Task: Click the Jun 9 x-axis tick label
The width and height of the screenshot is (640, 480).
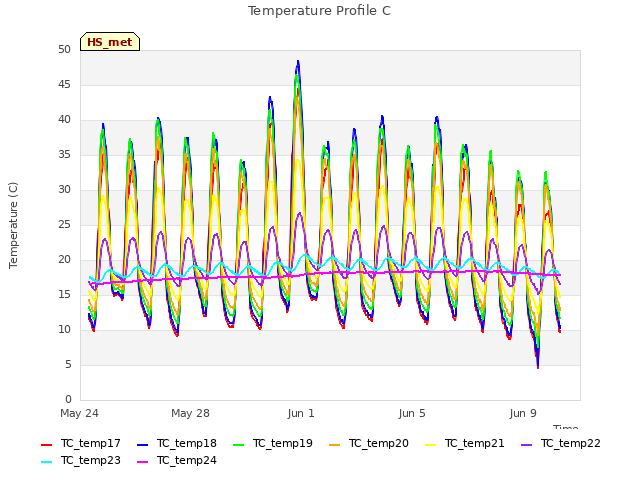Action: click(x=523, y=413)
